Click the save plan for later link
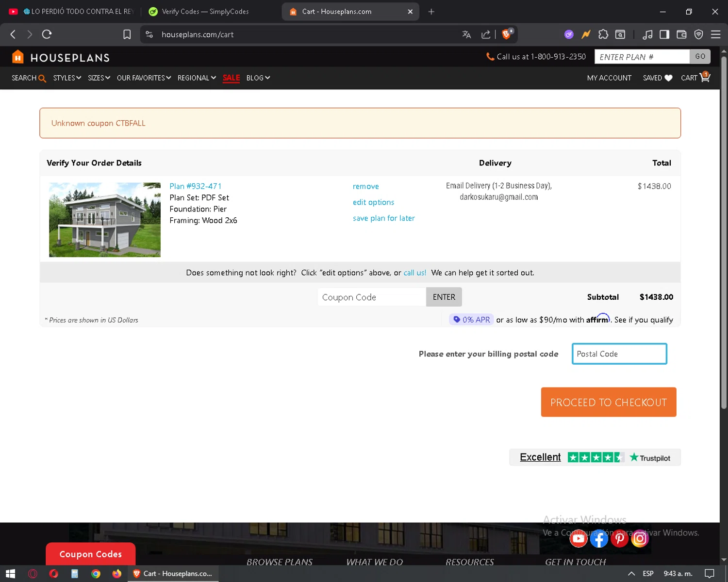The width and height of the screenshot is (728, 582). [383, 218]
